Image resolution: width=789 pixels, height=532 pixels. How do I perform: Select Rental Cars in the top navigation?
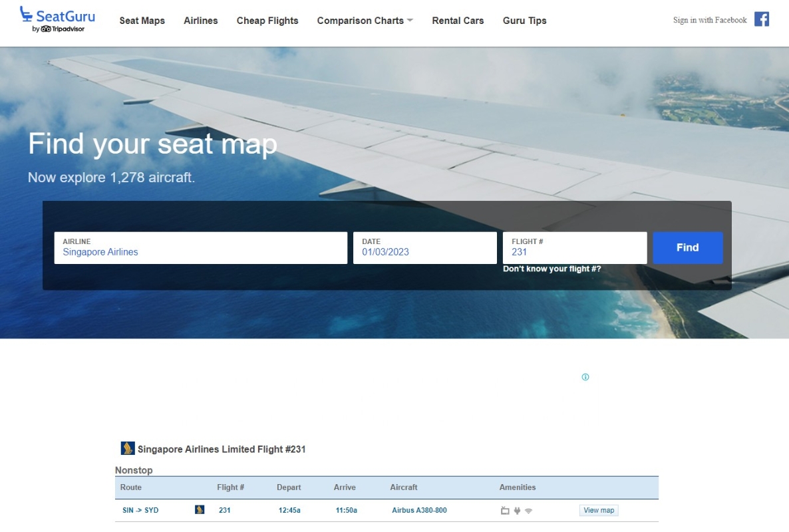[458, 21]
